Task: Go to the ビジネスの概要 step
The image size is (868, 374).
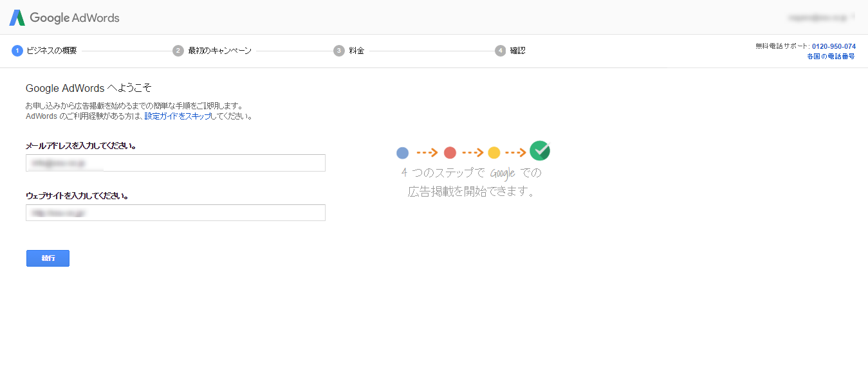Action: 51,51
